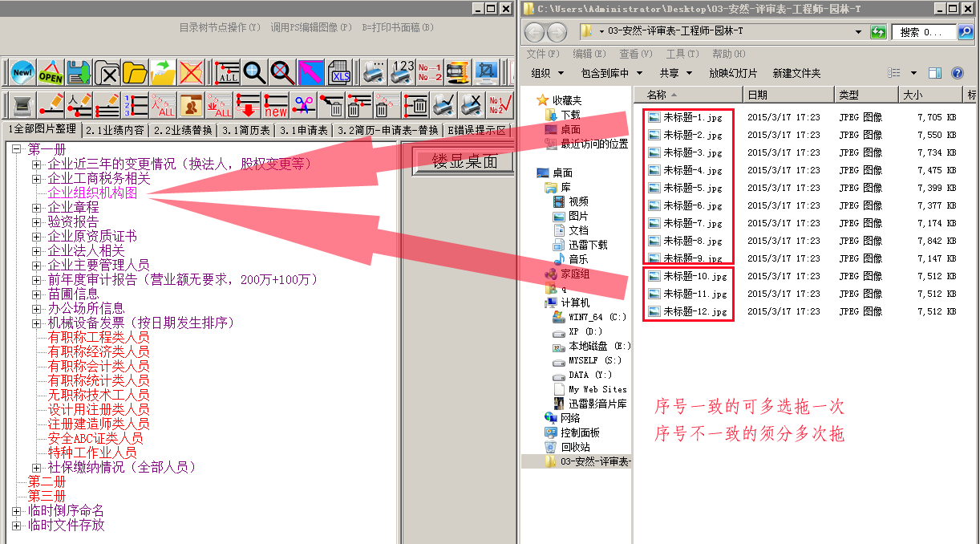
Task: Select 企业组织机构图 tree item
Action: point(92,193)
